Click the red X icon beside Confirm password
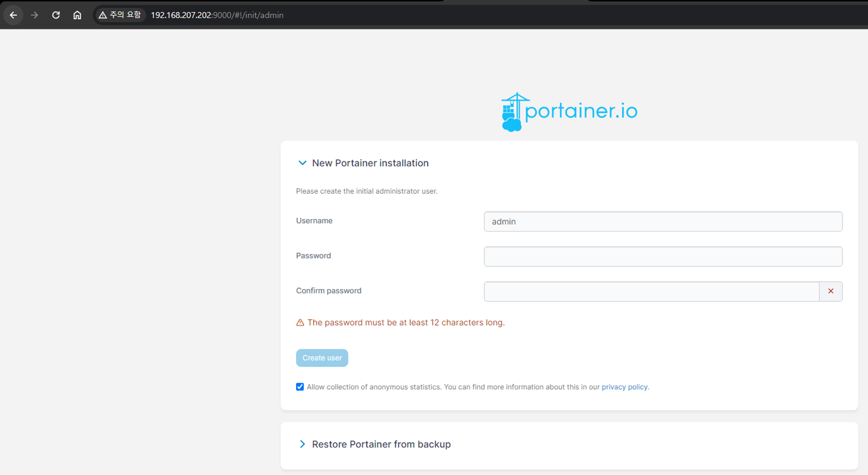The image size is (868, 475). [x=830, y=291]
